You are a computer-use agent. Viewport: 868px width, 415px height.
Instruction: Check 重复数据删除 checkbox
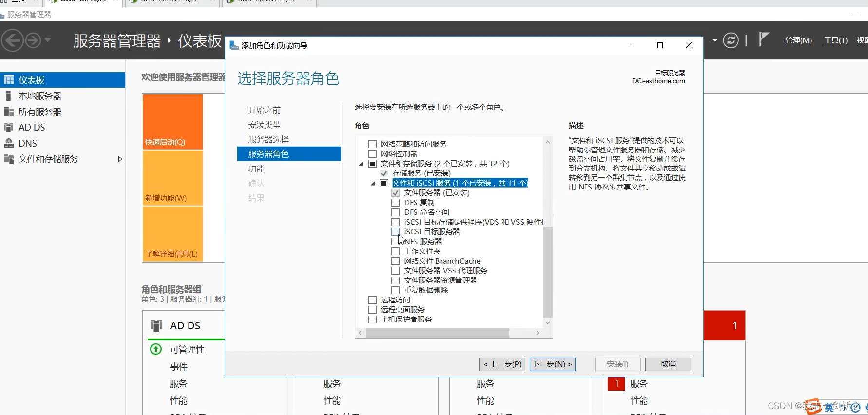pos(396,290)
